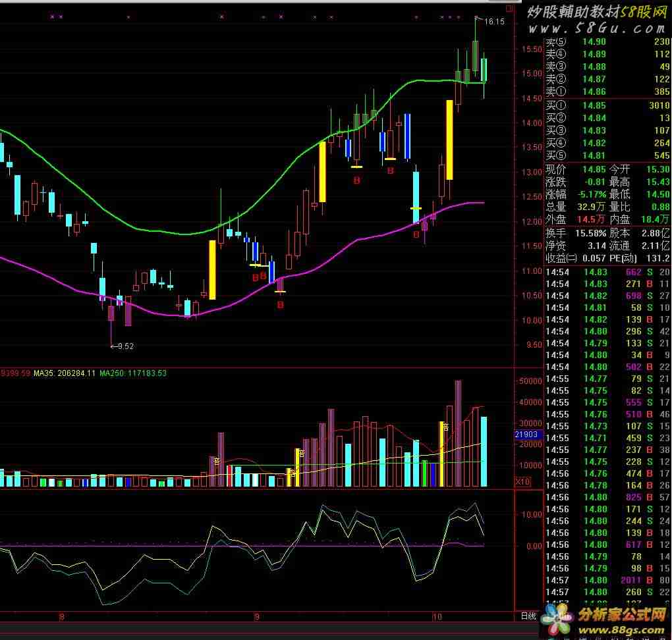Click the 股本 value 2.88亿
Viewport: 672px width, 640px height.
[x=656, y=234]
